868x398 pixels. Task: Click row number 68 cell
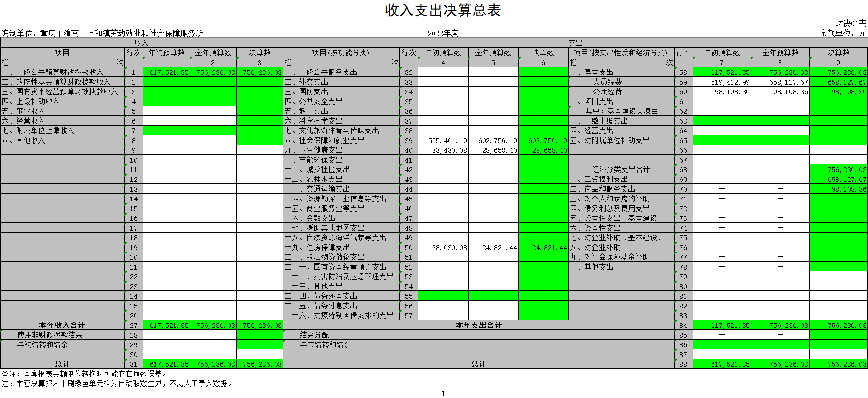pyautogui.click(x=683, y=170)
